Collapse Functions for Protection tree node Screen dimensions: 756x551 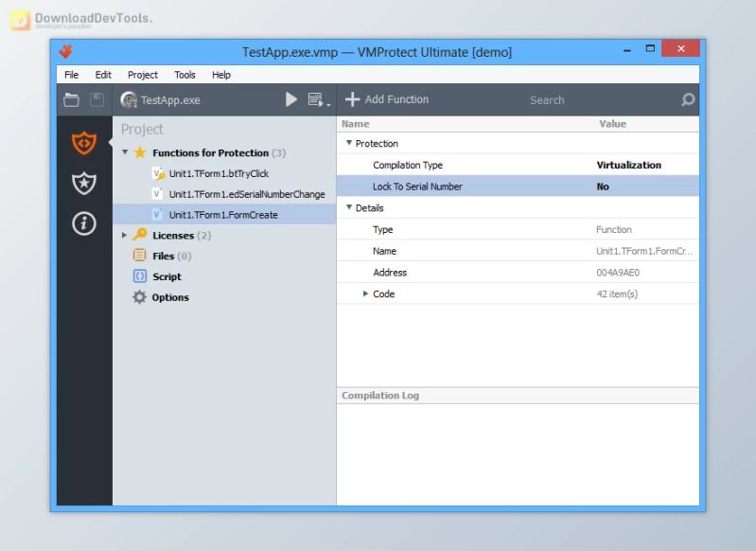coord(125,152)
